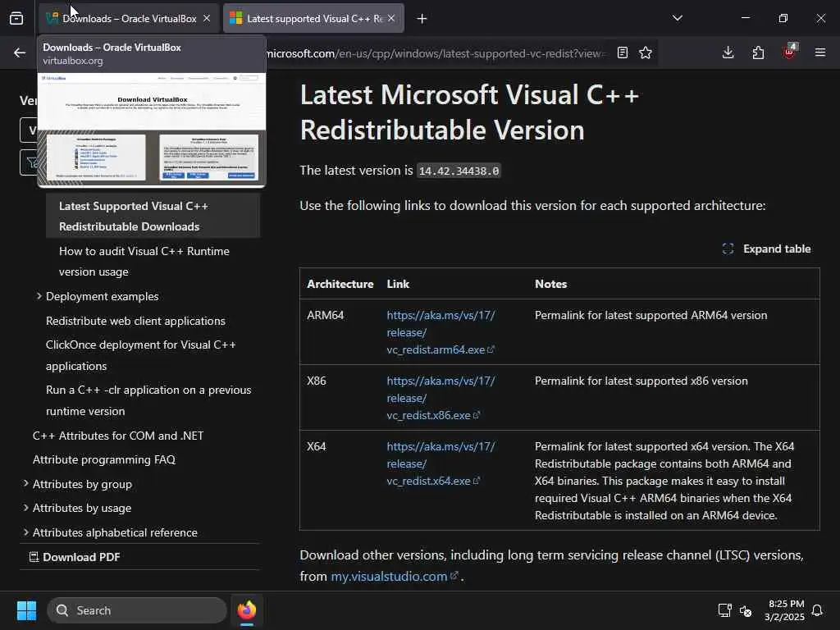The image size is (840, 630).
Task: Click the Latest Microsoft Visual C++ Redistributable heading
Action: coord(469,112)
